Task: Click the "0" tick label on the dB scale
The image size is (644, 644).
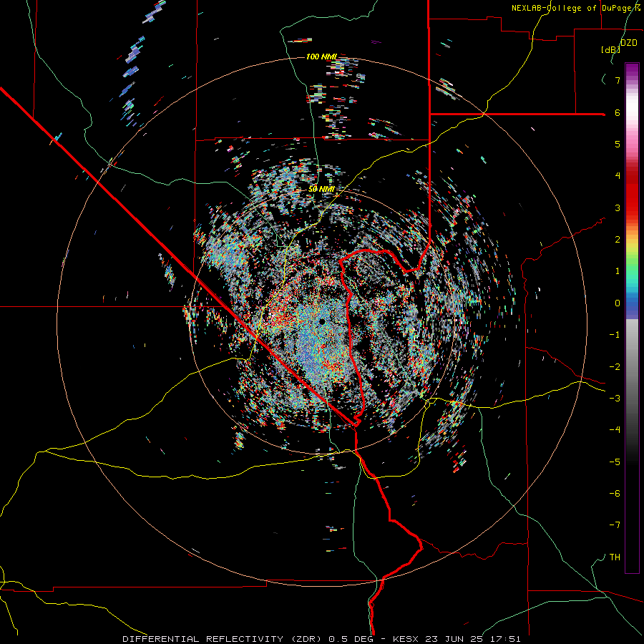Action: (618, 303)
